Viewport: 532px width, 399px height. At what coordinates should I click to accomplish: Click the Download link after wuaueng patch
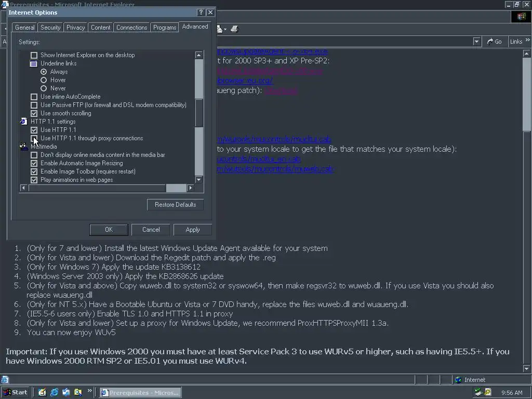pos(281,90)
